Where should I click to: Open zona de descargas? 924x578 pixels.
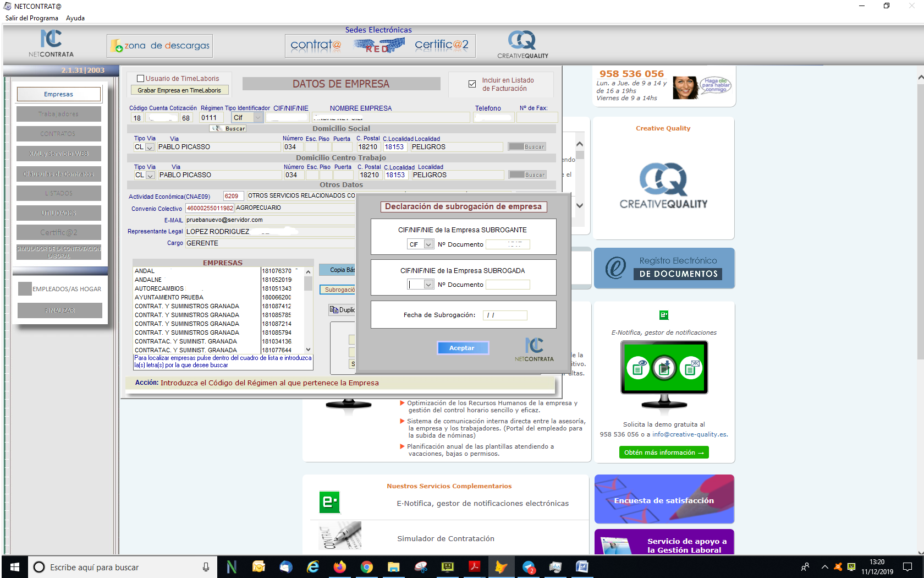click(x=159, y=46)
